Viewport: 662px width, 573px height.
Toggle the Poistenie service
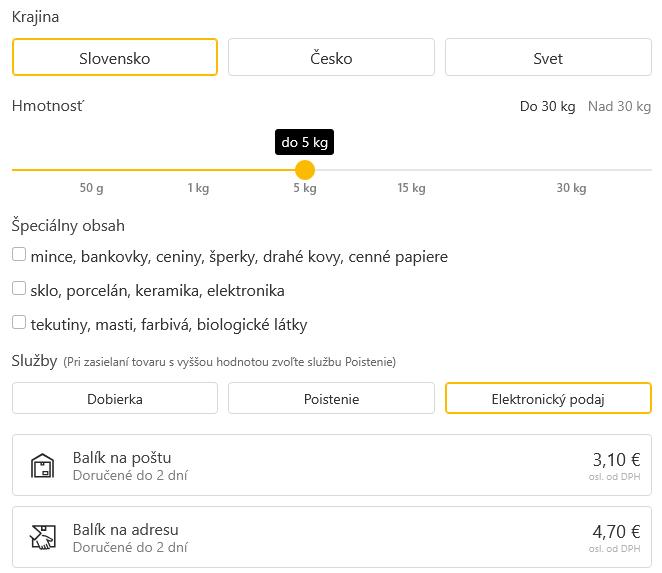tap(331, 399)
